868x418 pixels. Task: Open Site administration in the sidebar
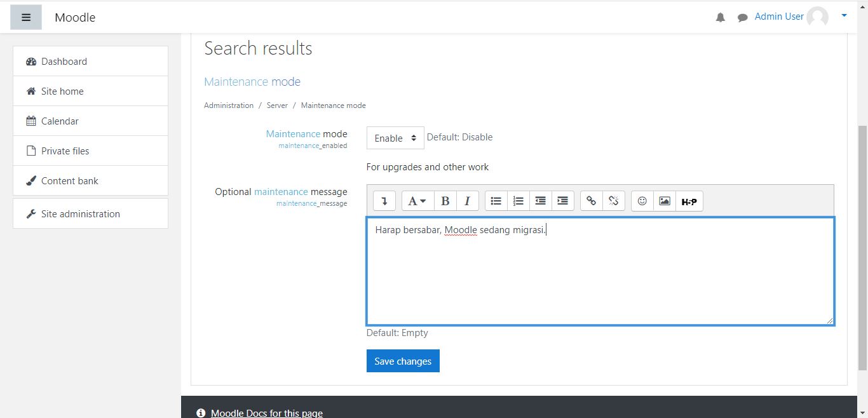coord(80,214)
